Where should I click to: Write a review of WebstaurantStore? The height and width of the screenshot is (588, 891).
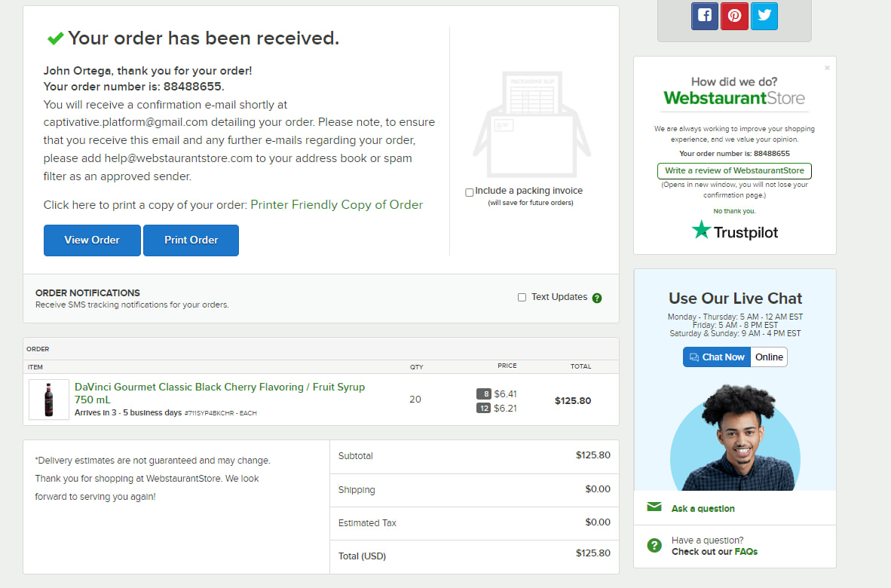[x=734, y=170]
